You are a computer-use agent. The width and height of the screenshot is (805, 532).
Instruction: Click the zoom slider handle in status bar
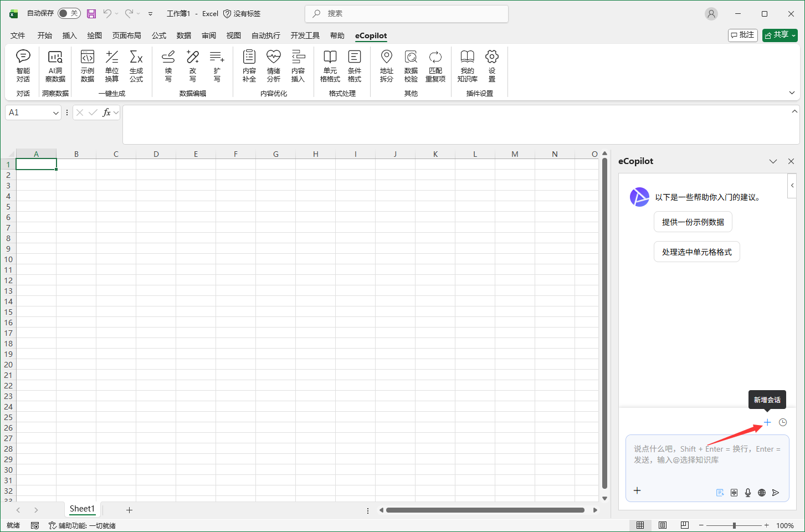click(734, 525)
